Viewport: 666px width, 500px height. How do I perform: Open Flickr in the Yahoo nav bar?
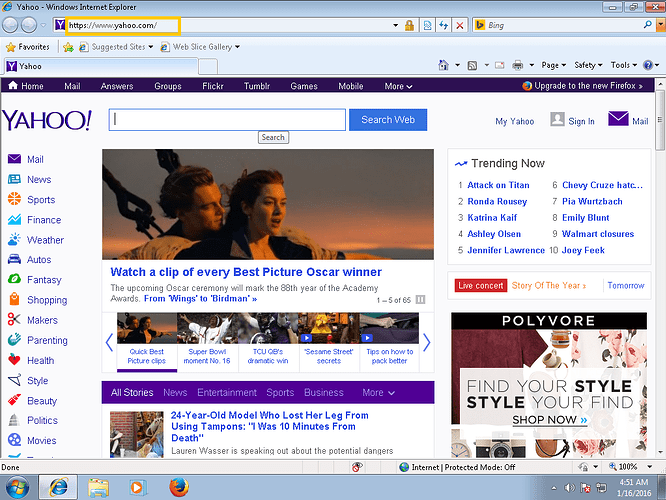click(212, 86)
